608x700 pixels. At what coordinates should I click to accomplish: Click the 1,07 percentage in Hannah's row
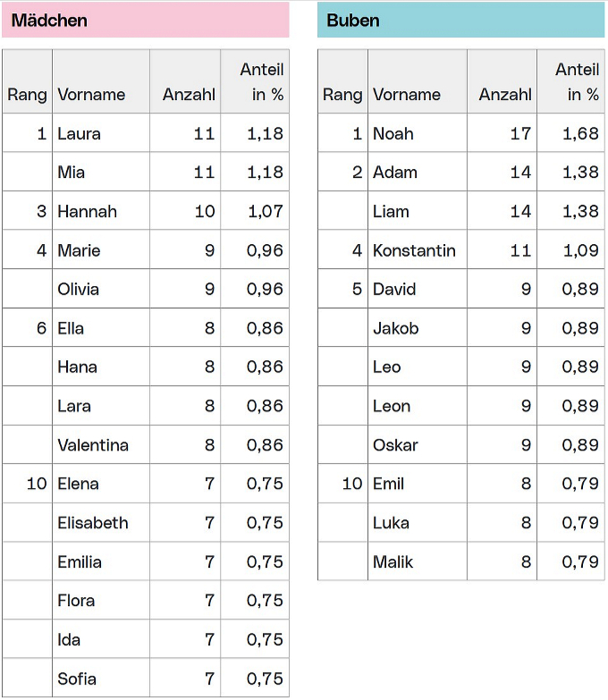pos(265,212)
